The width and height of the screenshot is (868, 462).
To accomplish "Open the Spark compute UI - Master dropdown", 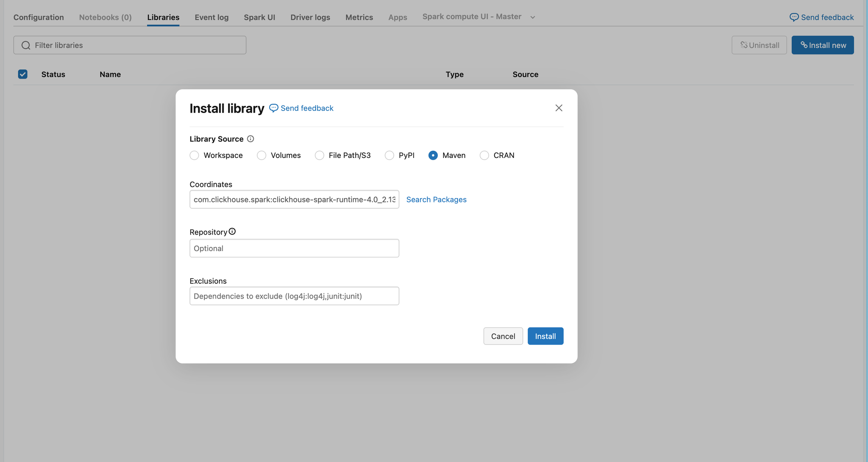I will [x=532, y=17].
